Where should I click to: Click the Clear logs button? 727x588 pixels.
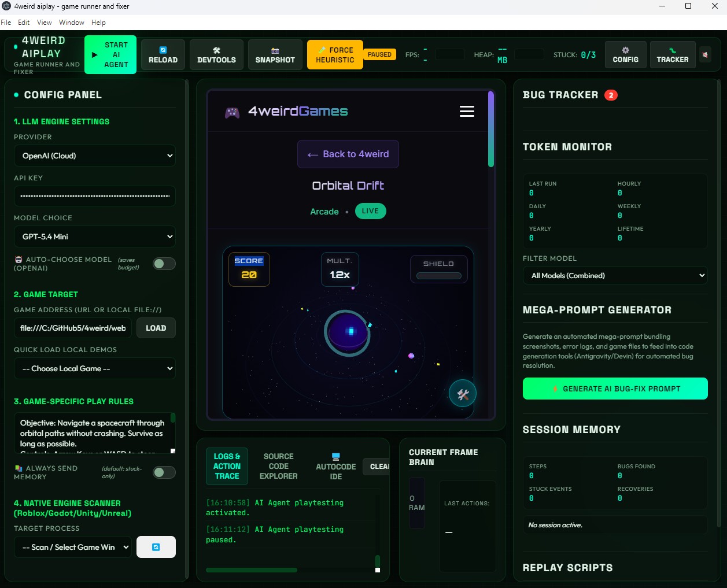(x=377, y=467)
